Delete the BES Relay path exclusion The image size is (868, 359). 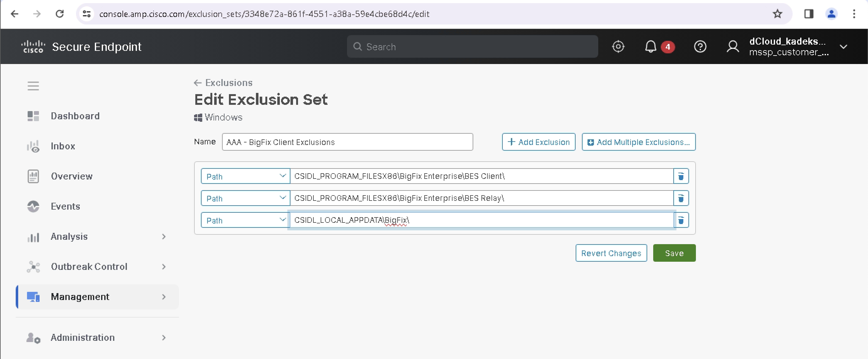point(681,198)
